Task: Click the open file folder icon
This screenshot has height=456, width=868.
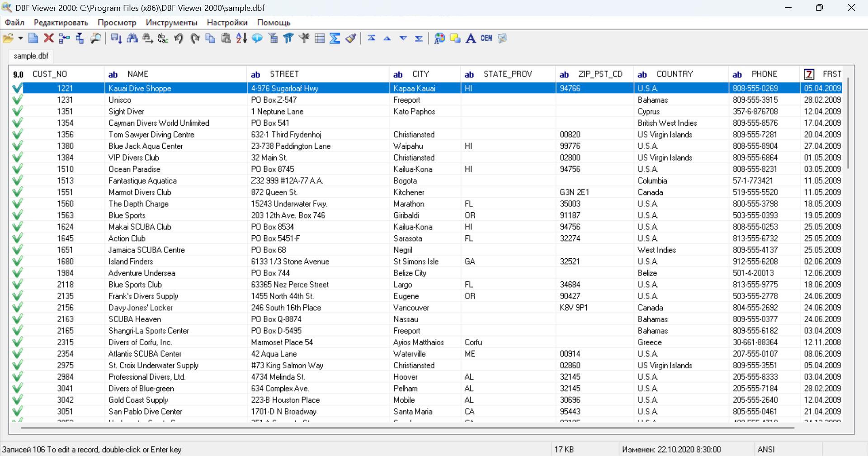Action: (8, 38)
